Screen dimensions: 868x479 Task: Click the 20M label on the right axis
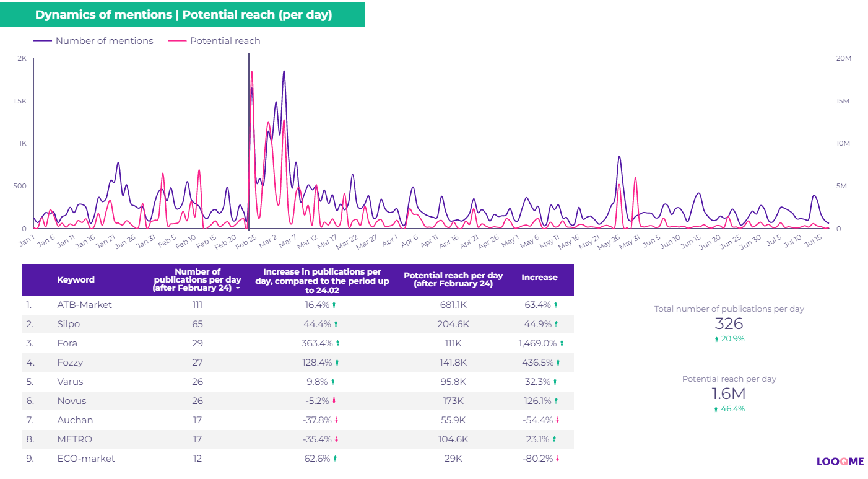click(844, 58)
